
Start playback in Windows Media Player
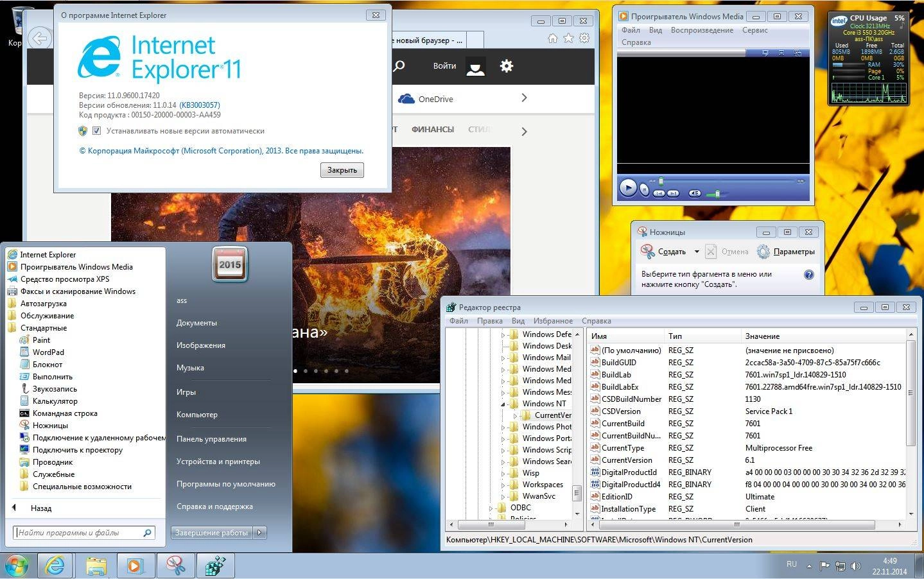[x=628, y=187]
